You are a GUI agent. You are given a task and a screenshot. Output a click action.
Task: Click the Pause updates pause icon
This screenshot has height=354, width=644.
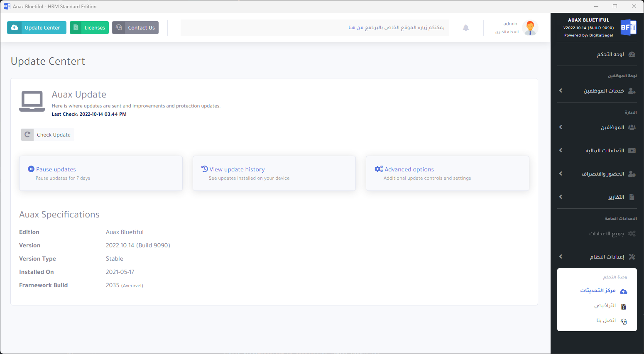pyautogui.click(x=31, y=169)
